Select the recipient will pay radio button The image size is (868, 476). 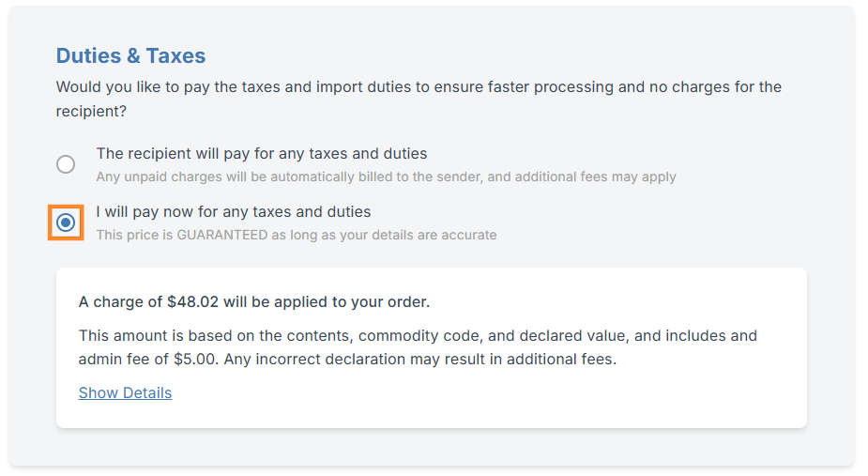[66, 164]
